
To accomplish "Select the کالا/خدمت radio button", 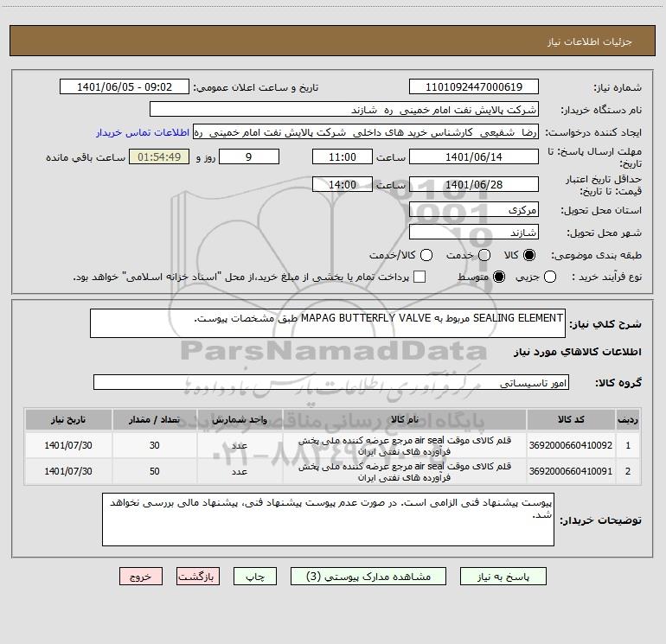I will click(x=426, y=255).
